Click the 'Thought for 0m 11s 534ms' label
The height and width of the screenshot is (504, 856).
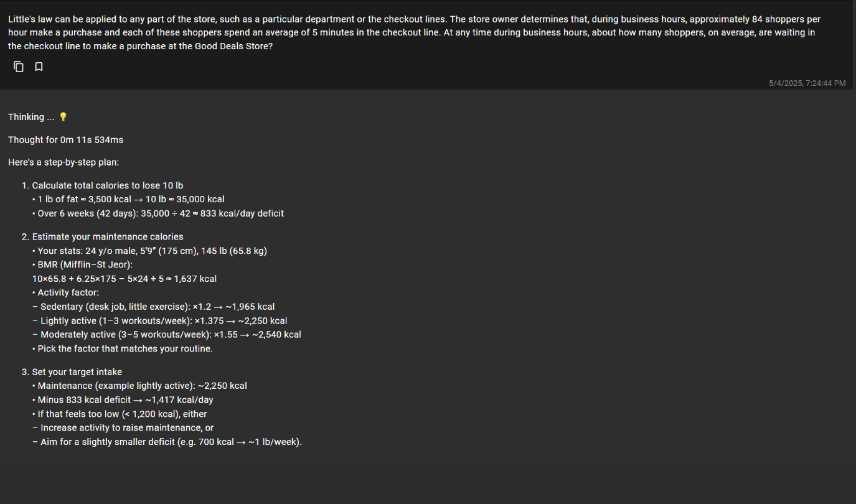[x=65, y=140]
